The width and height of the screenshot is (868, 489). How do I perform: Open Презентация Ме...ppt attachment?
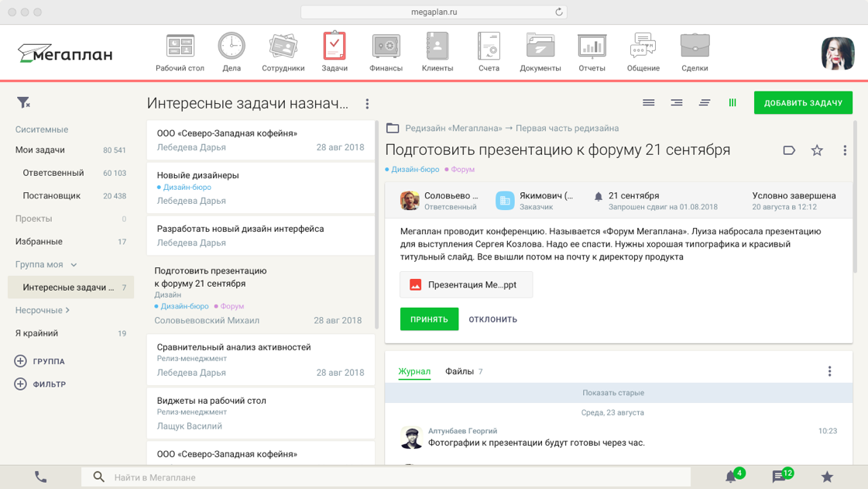click(466, 284)
